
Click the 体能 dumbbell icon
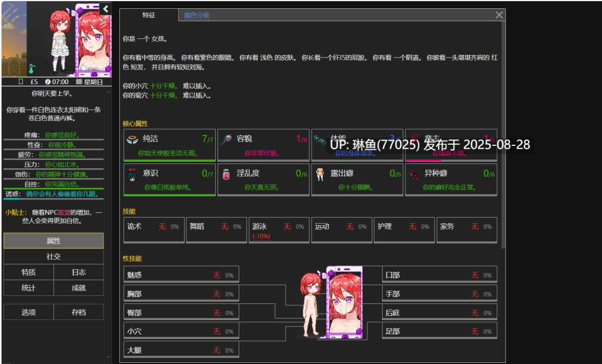click(x=320, y=139)
